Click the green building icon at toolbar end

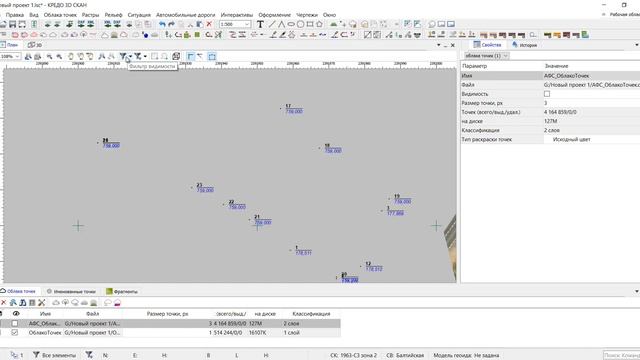coord(585,35)
